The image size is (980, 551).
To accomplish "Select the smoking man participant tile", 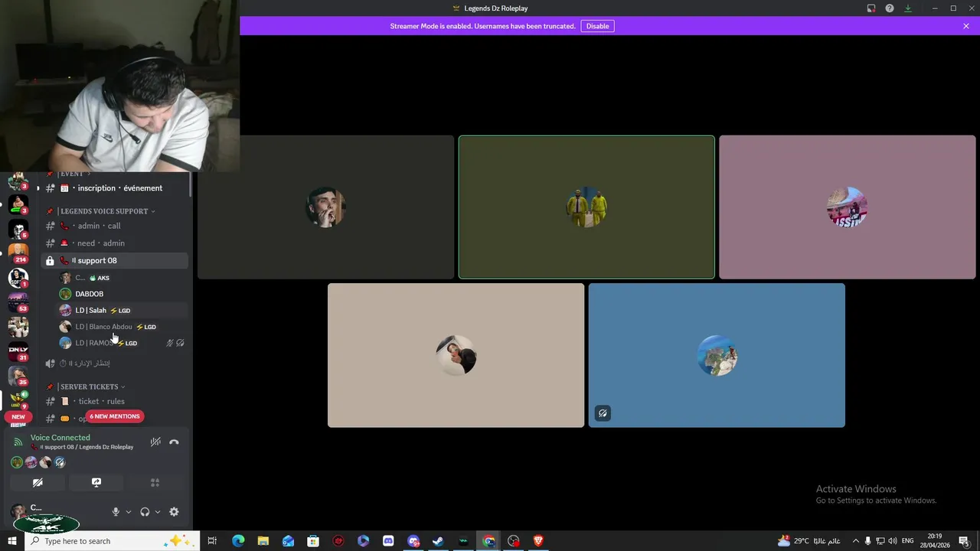I will (325, 207).
